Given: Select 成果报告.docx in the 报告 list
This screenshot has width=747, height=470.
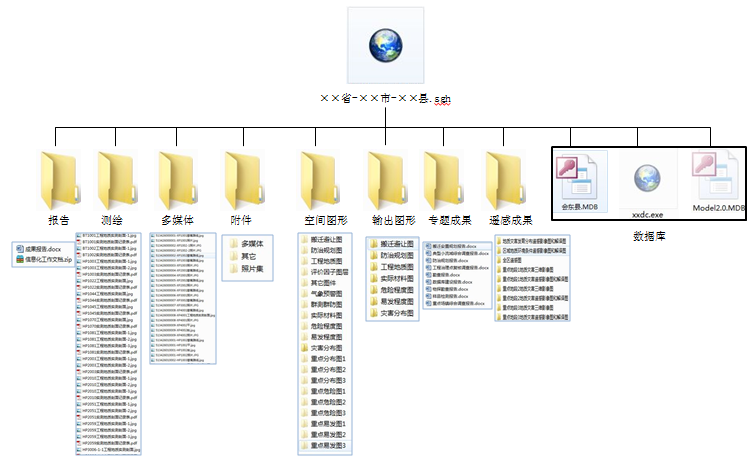Looking at the screenshot, I should pyautogui.click(x=42, y=248).
